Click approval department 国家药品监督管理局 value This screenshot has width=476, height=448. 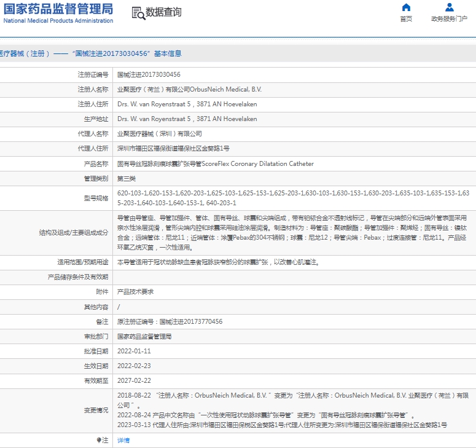(144, 337)
